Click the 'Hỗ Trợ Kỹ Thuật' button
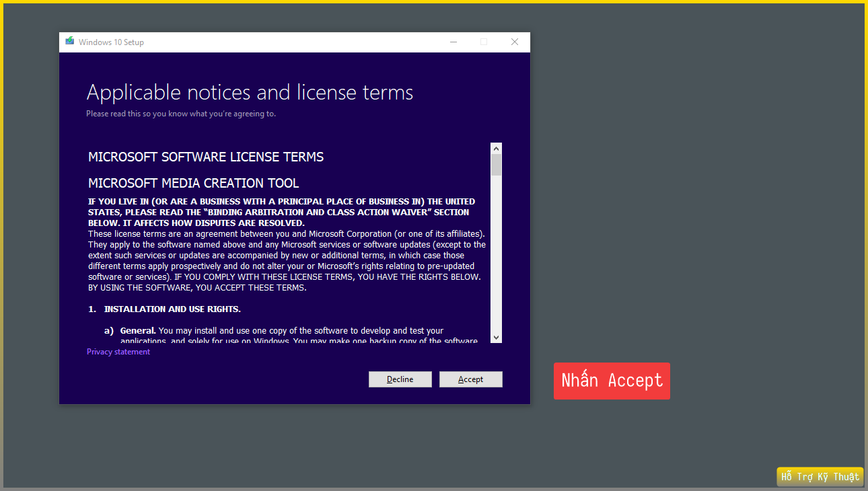The width and height of the screenshot is (868, 491). pyautogui.click(x=820, y=477)
